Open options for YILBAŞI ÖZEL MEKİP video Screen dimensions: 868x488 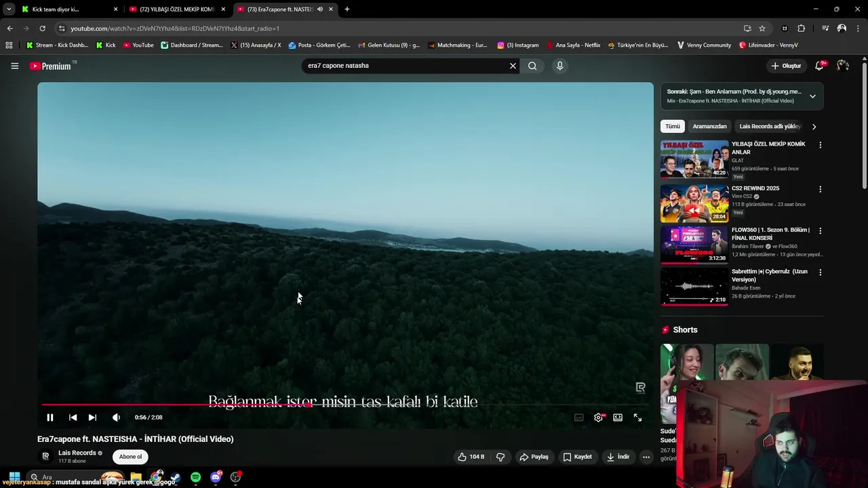(820, 145)
